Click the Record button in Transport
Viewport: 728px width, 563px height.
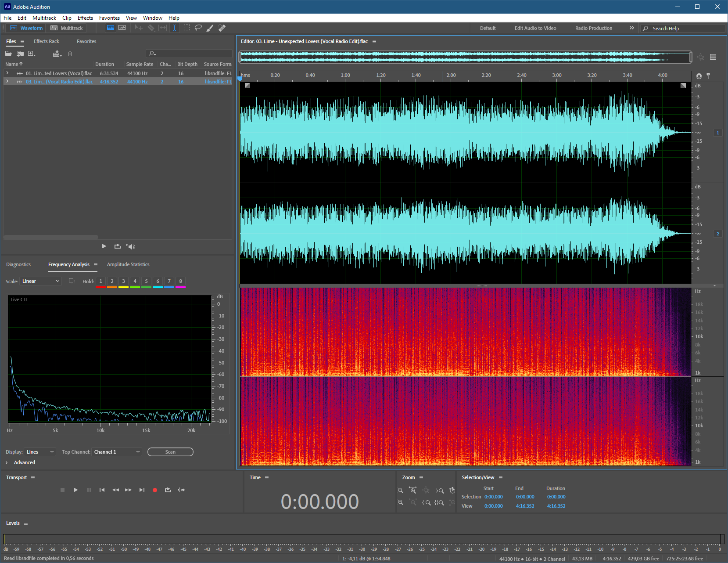click(155, 490)
